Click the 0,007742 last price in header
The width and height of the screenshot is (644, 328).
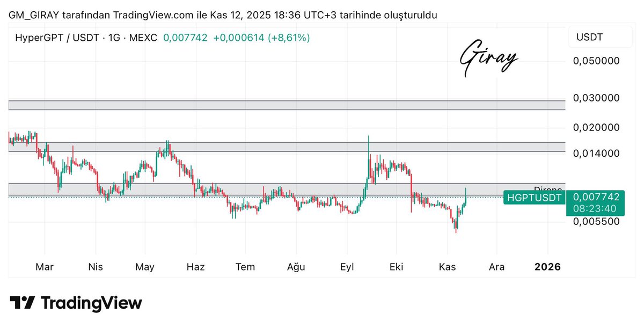click(x=185, y=38)
